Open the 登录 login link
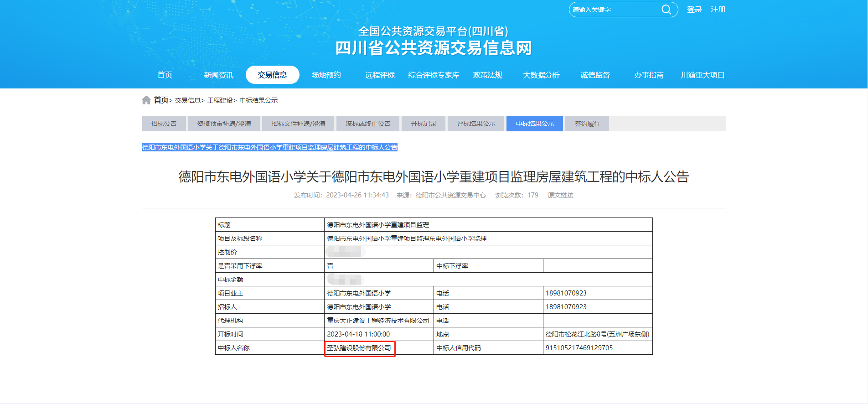 (694, 10)
